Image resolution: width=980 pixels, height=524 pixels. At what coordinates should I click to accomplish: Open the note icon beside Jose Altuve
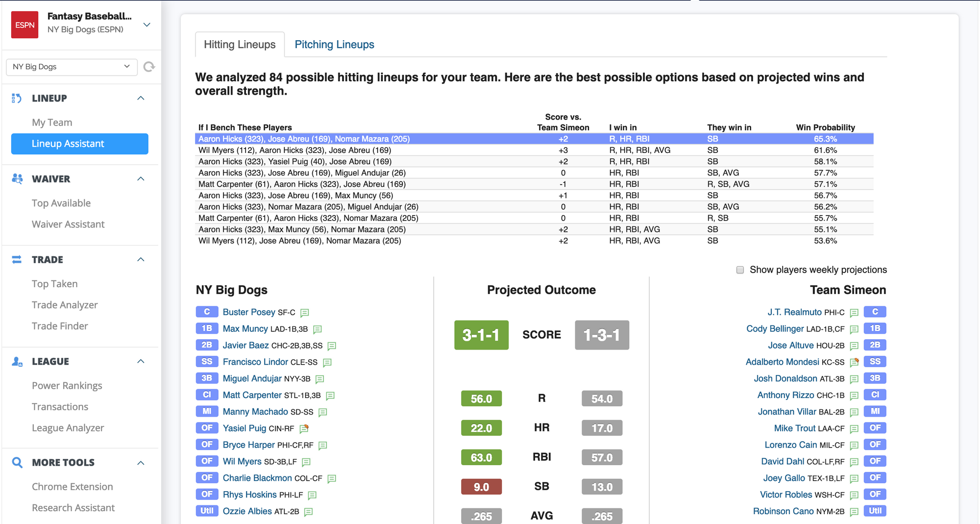coord(854,346)
